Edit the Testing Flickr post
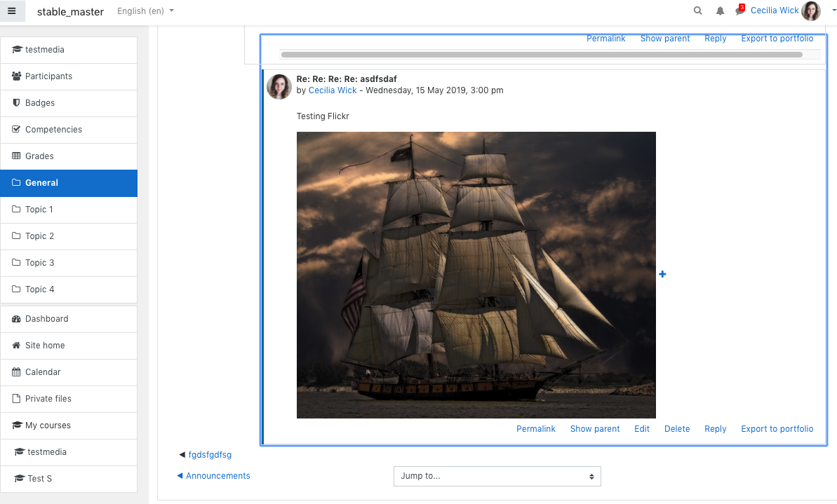Image resolution: width=837 pixels, height=504 pixels. point(642,429)
